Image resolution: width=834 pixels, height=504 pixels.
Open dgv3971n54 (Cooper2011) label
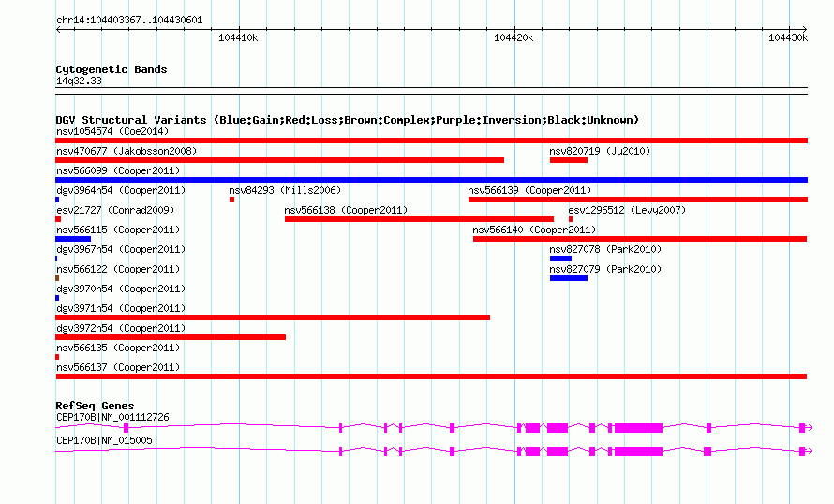coord(121,308)
